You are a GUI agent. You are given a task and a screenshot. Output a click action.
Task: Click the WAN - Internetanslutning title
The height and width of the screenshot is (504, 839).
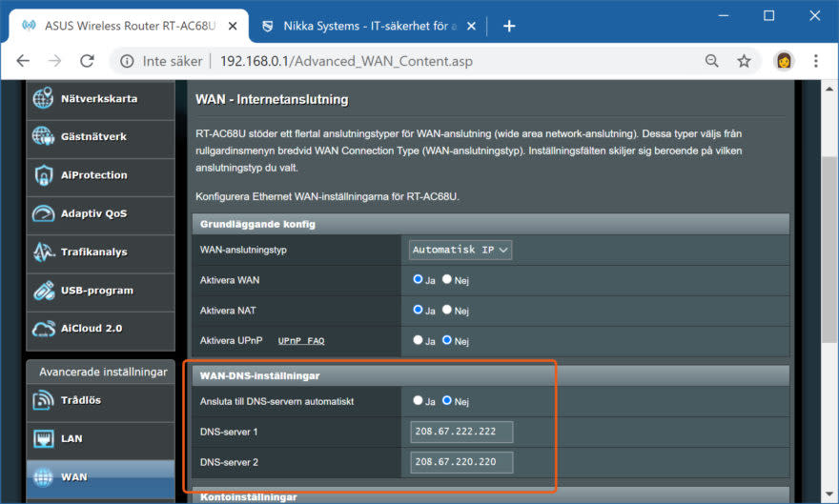[x=272, y=99]
